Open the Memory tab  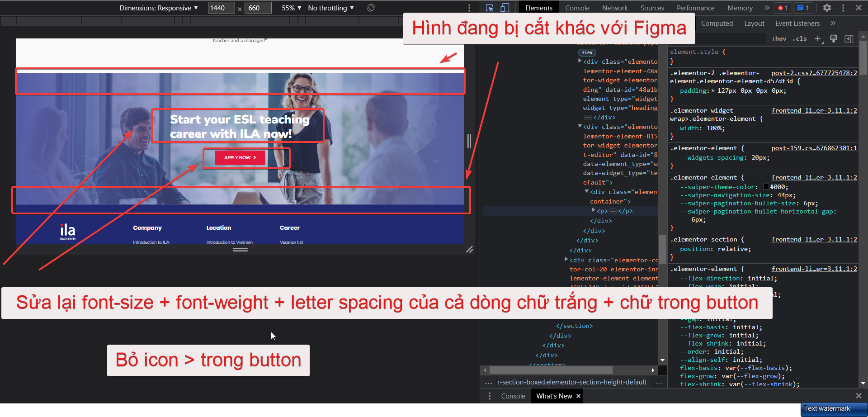click(740, 8)
